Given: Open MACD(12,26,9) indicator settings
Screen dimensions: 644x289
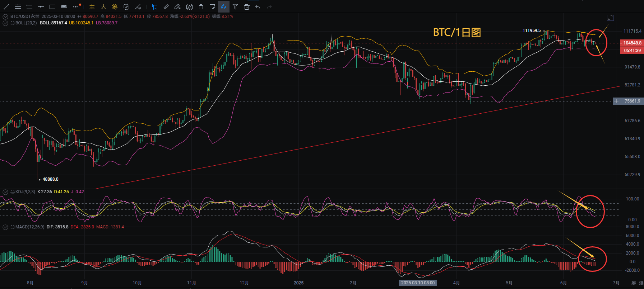Looking at the screenshot, I should tap(30, 227).
